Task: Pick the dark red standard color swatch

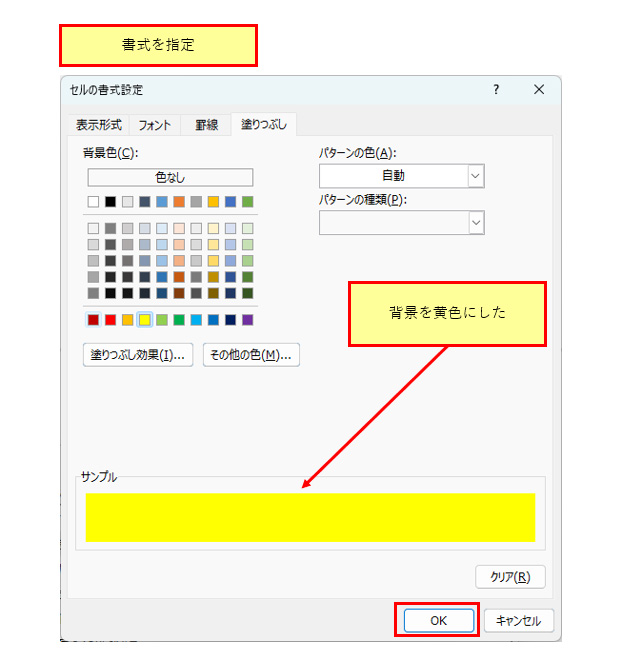Action: pyautogui.click(x=94, y=320)
